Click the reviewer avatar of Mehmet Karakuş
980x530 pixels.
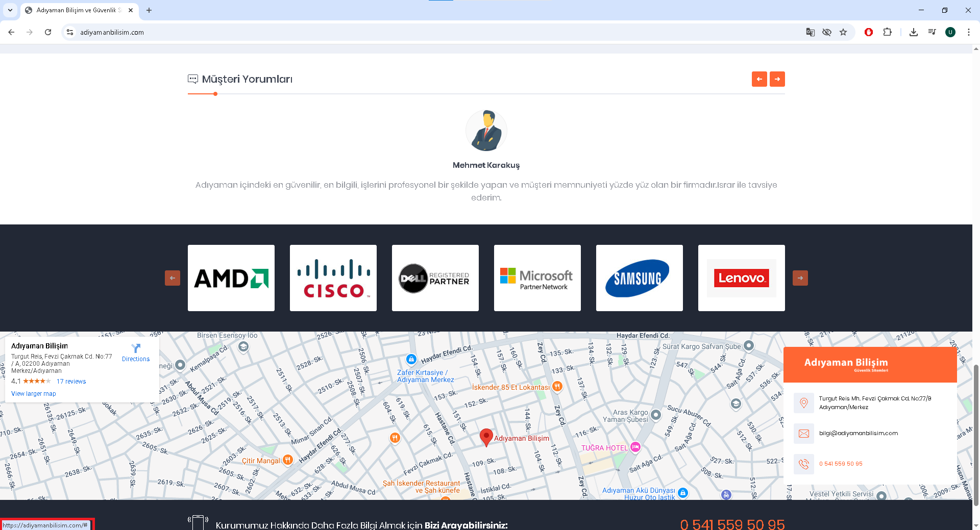coord(486,131)
